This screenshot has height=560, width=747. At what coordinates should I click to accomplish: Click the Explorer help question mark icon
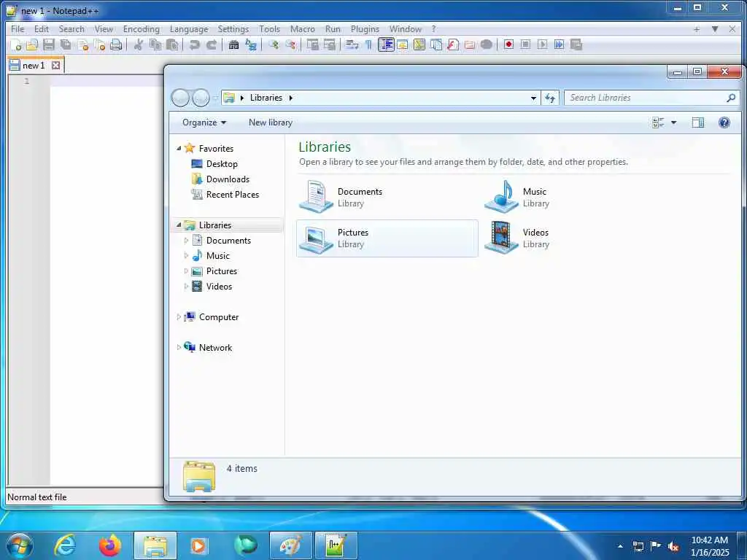724,122
